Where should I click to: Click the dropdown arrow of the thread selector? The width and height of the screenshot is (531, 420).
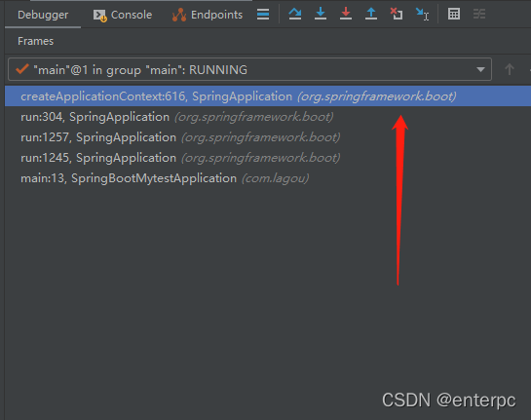[480, 70]
